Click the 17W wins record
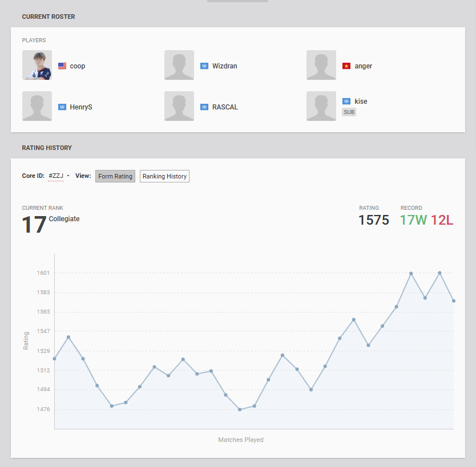The width and height of the screenshot is (476, 467). click(x=413, y=220)
